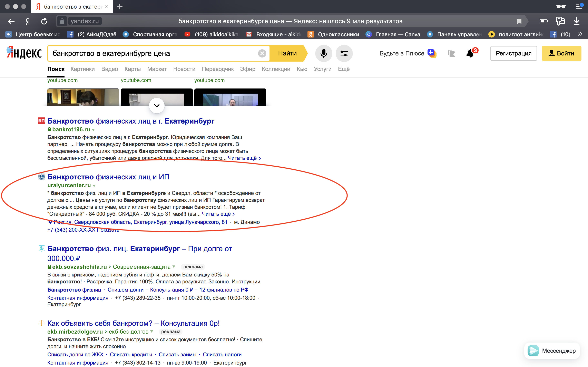This screenshot has width=588, height=367.
Task: Open notifications bell icon
Action: click(x=470, y=53)
